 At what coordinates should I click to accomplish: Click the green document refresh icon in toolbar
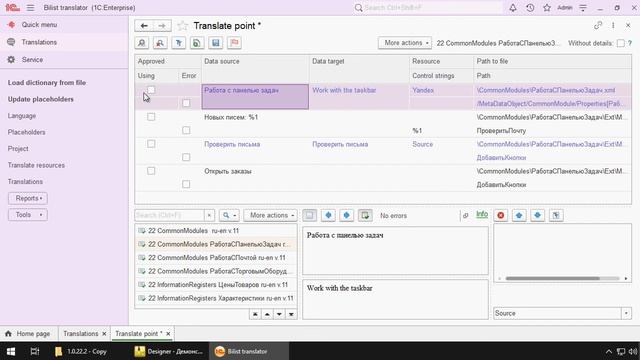[197, 43]
